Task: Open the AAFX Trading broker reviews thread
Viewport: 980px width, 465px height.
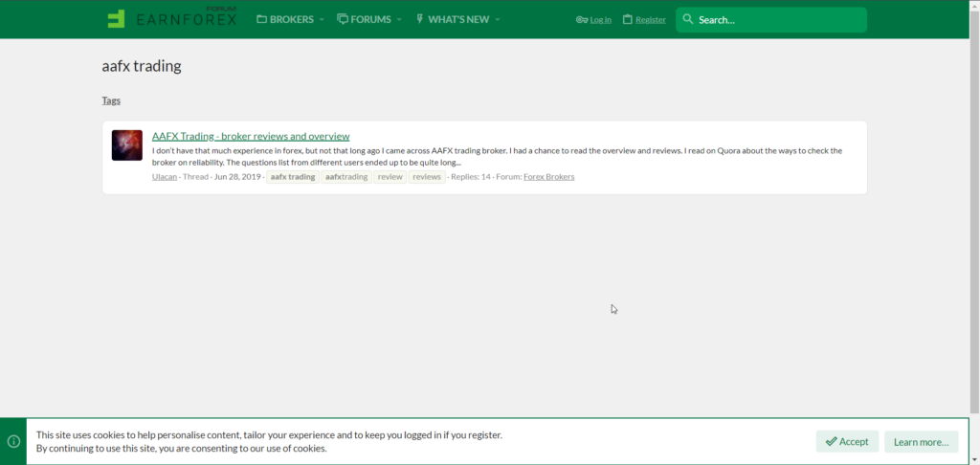Action: pyautogui.click(x=251, y=136)
